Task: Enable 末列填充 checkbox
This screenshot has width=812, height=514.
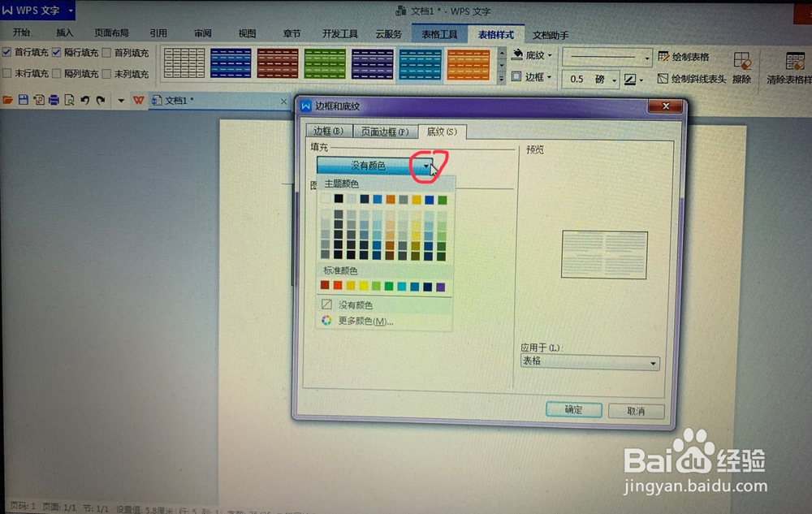Action: 106,74
